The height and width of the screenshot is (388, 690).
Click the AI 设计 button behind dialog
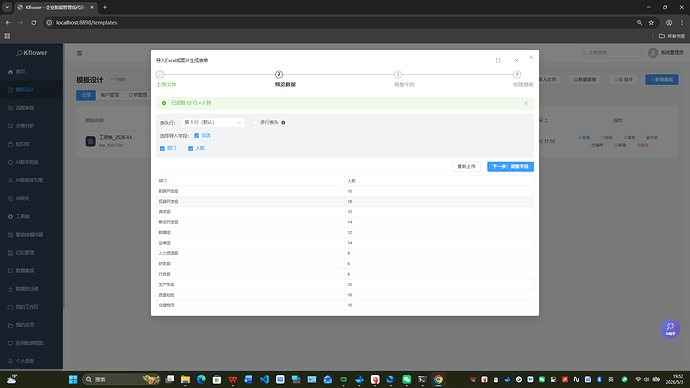tap(623, 80)
